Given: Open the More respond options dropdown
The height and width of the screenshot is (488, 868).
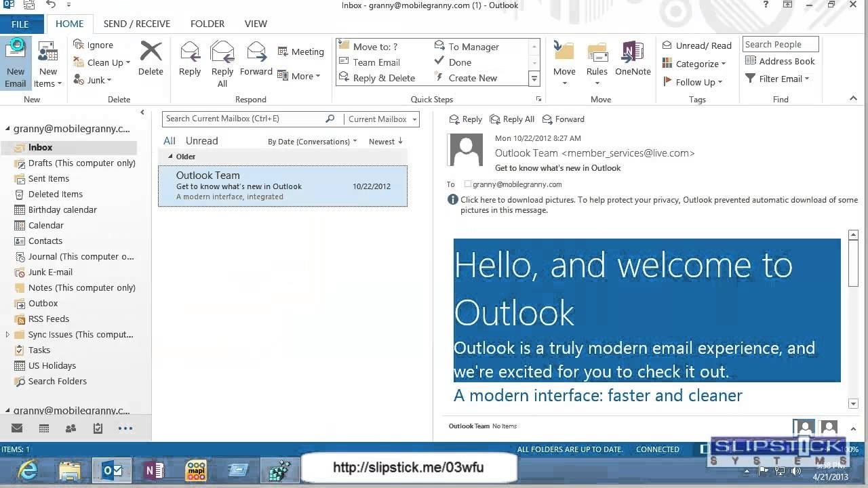Looking at the screenshot, I should click(299, 76).
